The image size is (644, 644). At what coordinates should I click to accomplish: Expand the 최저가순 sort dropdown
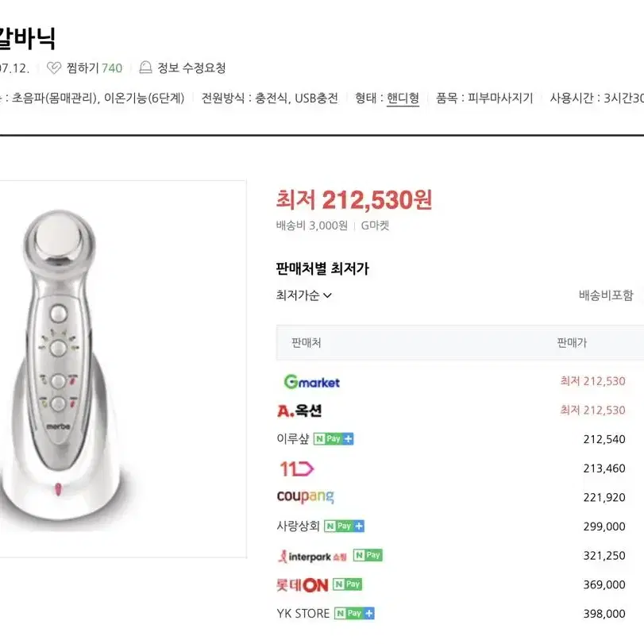(304, 295)
